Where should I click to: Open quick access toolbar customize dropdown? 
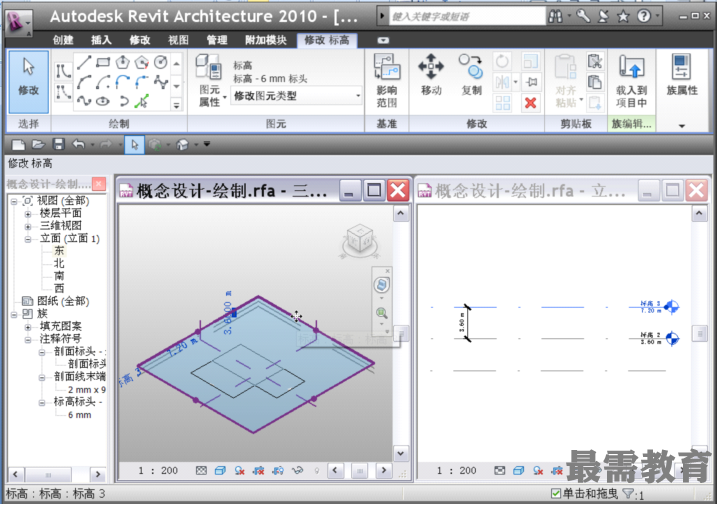point(207,145)
